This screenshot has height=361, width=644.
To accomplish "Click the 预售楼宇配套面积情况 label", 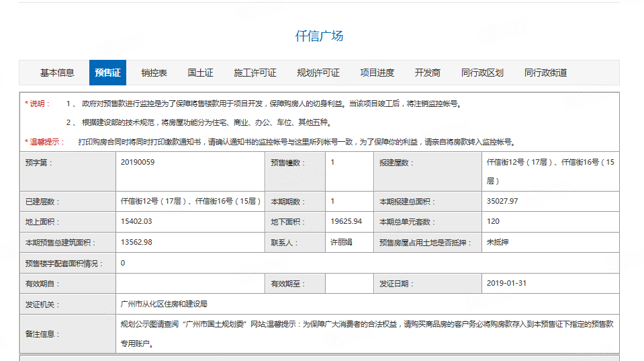I will (64, 264).
